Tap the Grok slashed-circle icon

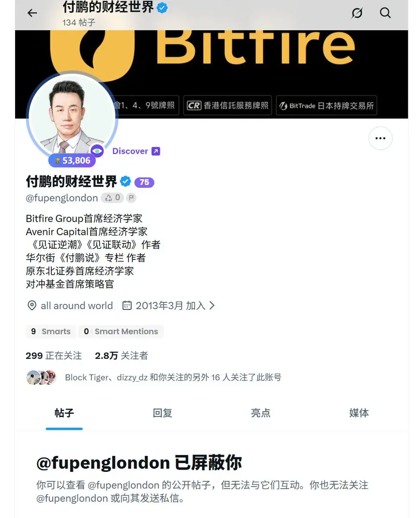[357, 13]
